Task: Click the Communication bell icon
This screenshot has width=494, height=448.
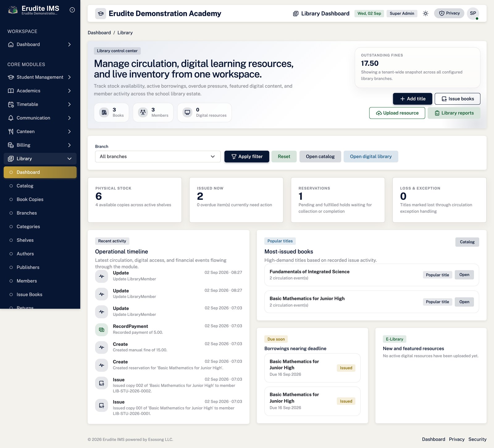Action: click(11, 118)
